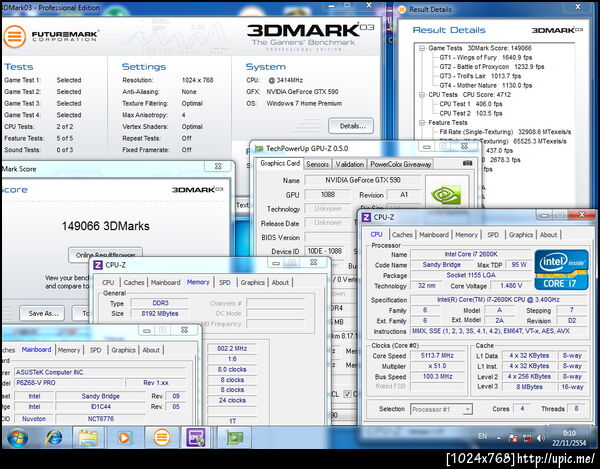Screen dimensions: 600x469
Task: Launch Internet Explorer from the taskbar
Action: coord(54,438)
